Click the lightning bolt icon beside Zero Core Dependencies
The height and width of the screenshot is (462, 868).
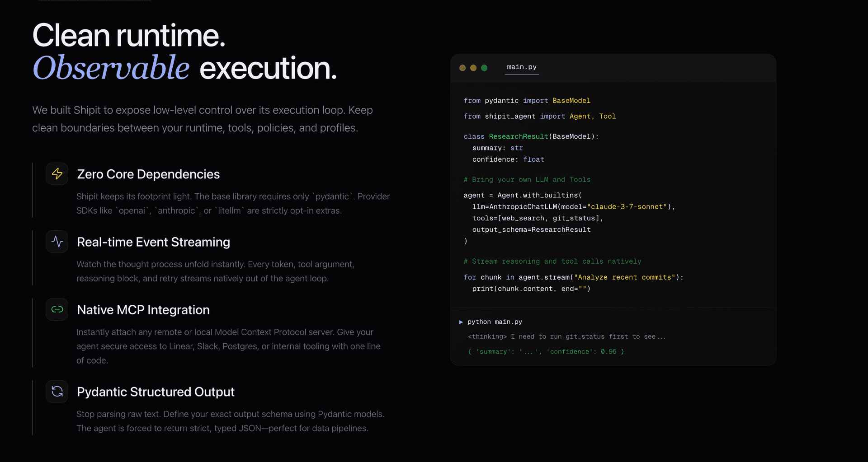click(x=57, y=174)
